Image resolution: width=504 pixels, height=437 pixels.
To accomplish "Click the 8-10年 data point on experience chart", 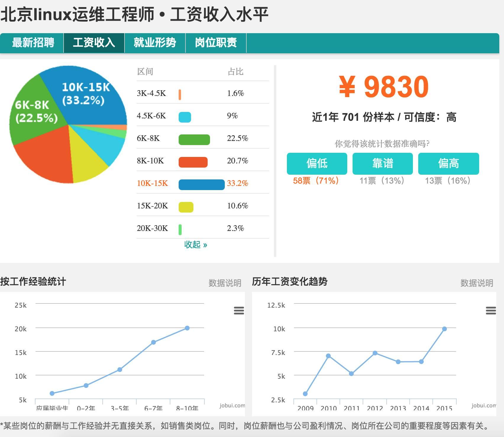I will (187, 328).
